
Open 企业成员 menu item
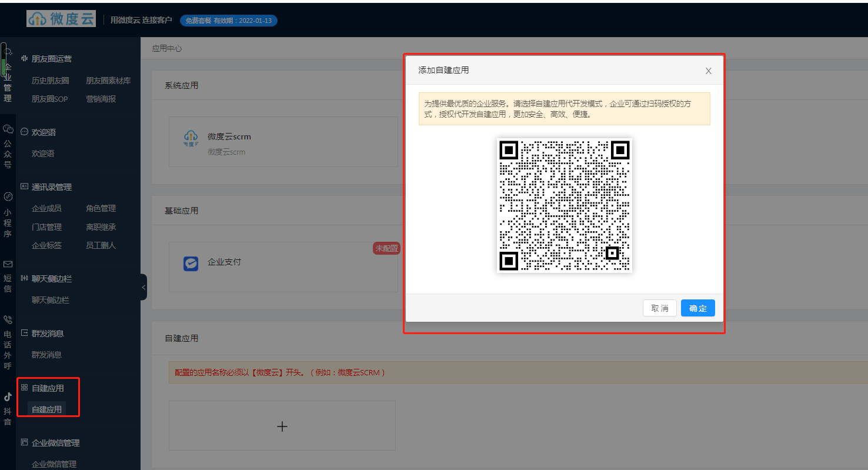pos(46,208)
